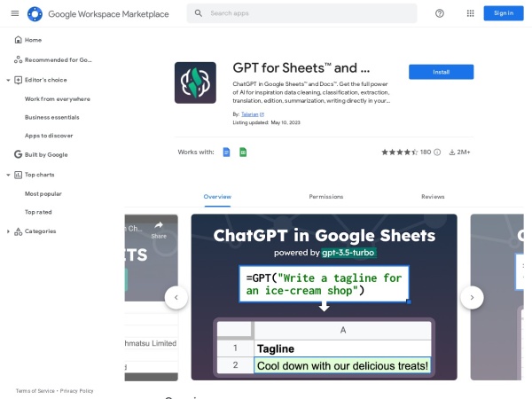Click the Built by Google G icon
Viewport: 532px width, 399px height.
(x=18, y=154)
